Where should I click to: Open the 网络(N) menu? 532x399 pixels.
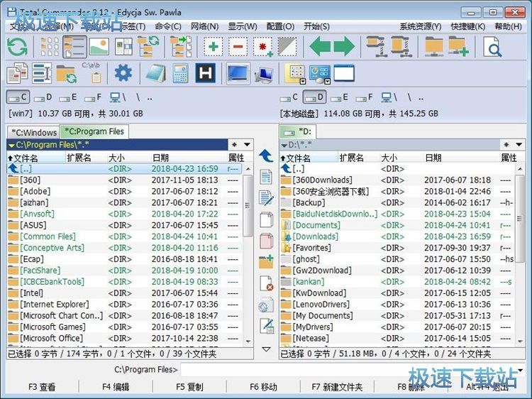click(204, 26)
